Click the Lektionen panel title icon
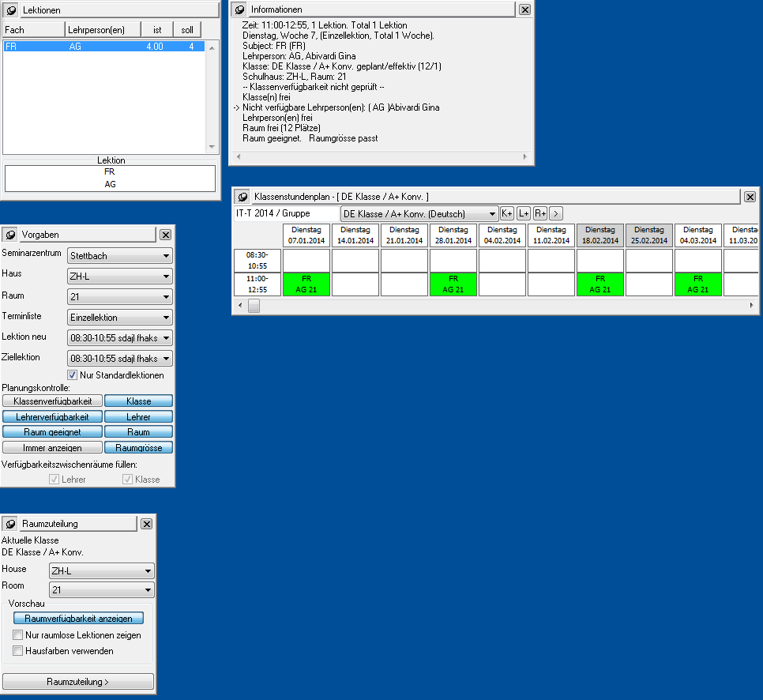The image size is (763, 700). click(11, 10)
